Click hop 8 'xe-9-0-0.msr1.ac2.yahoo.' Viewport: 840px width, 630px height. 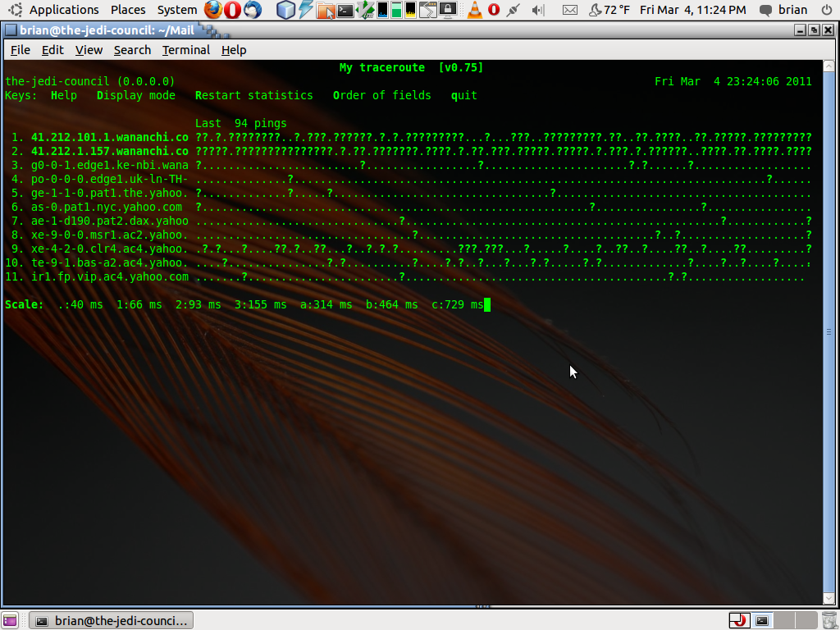point(110,235)
